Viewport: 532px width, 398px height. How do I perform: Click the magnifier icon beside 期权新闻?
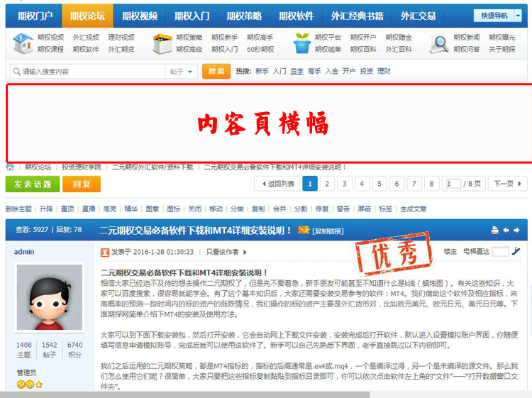coord(438,44)
